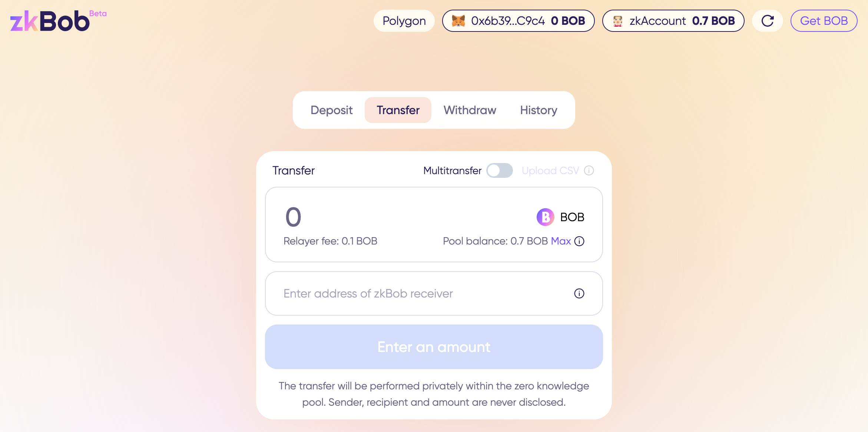The image size is (868, 432).
Task: Enable the Multitransfer toggle
Action: click(x=500, y=170)
